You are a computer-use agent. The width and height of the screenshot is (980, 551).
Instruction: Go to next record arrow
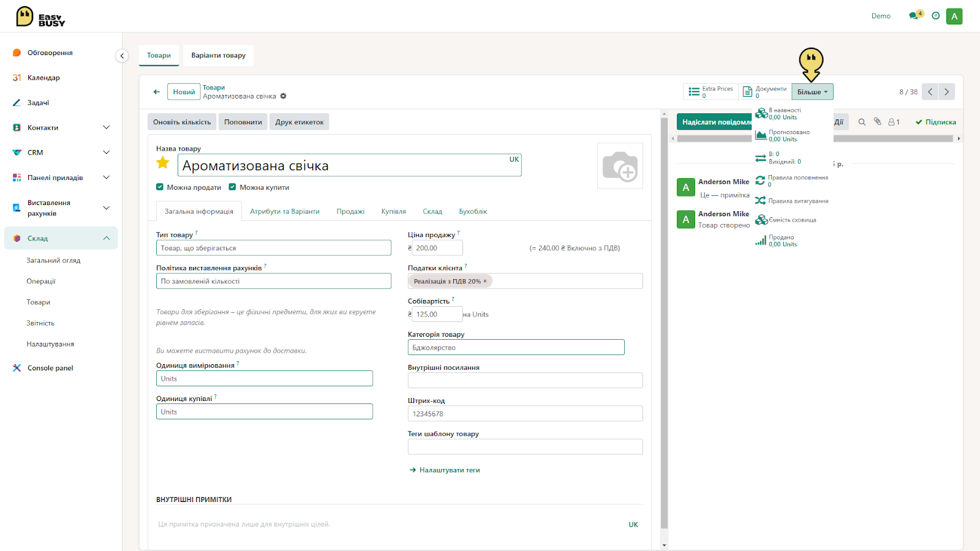(946, 92)
